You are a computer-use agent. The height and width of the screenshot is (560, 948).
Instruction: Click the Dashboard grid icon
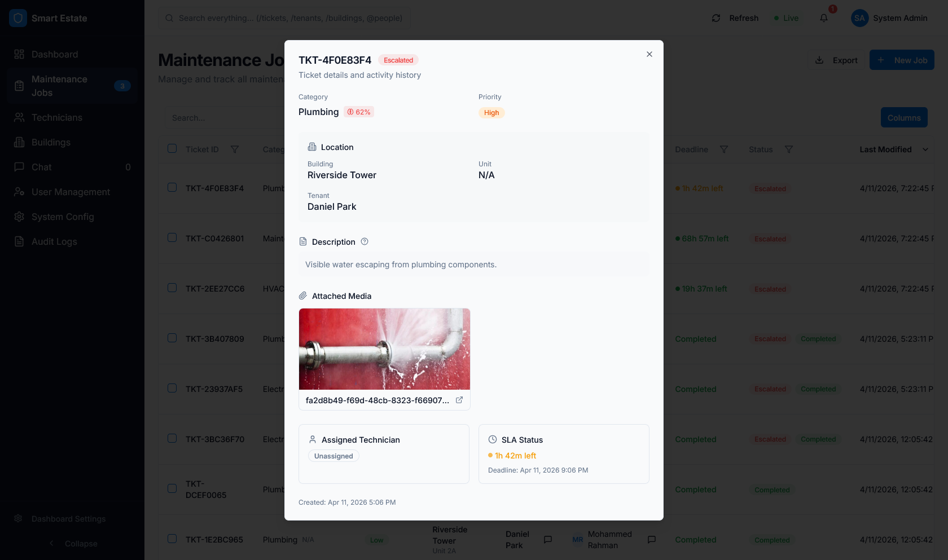[19, 54]
